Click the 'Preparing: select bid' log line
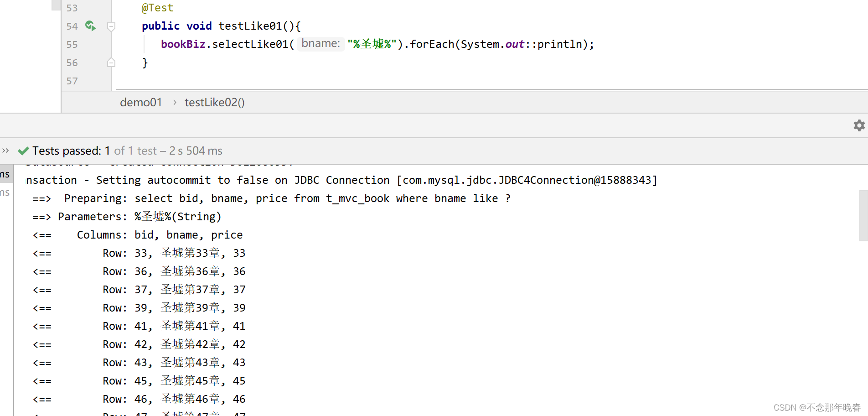The height and width of the screenshot is (416, 868). [272, 198]
